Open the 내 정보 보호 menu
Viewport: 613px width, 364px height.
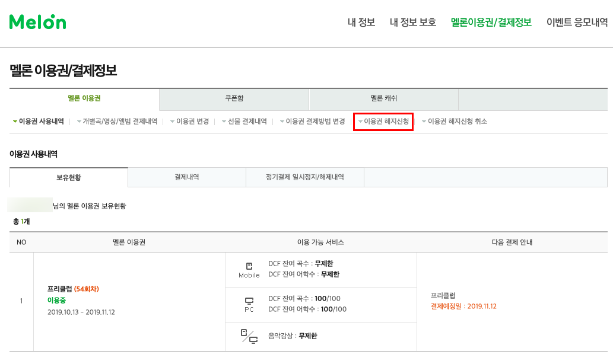pos(413,23)
